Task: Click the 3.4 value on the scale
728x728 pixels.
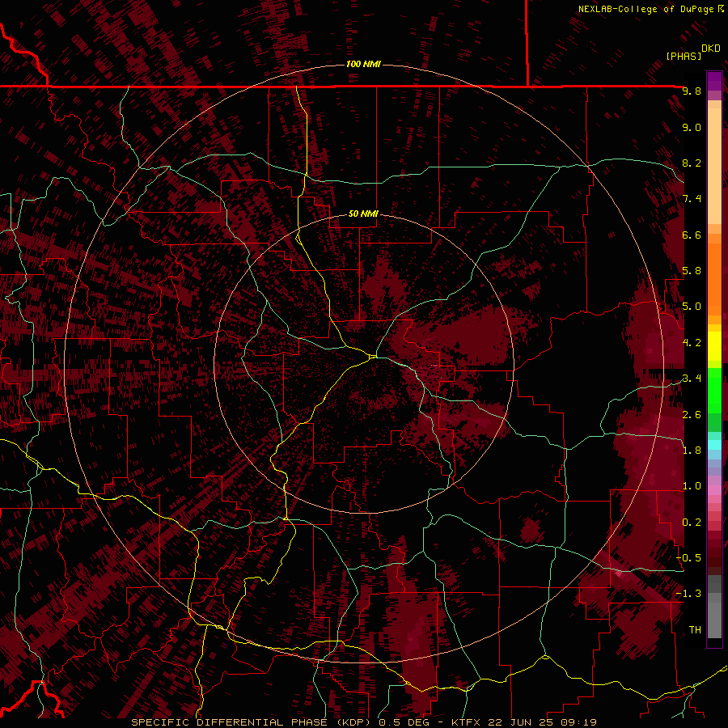Action: click(692, 379)
